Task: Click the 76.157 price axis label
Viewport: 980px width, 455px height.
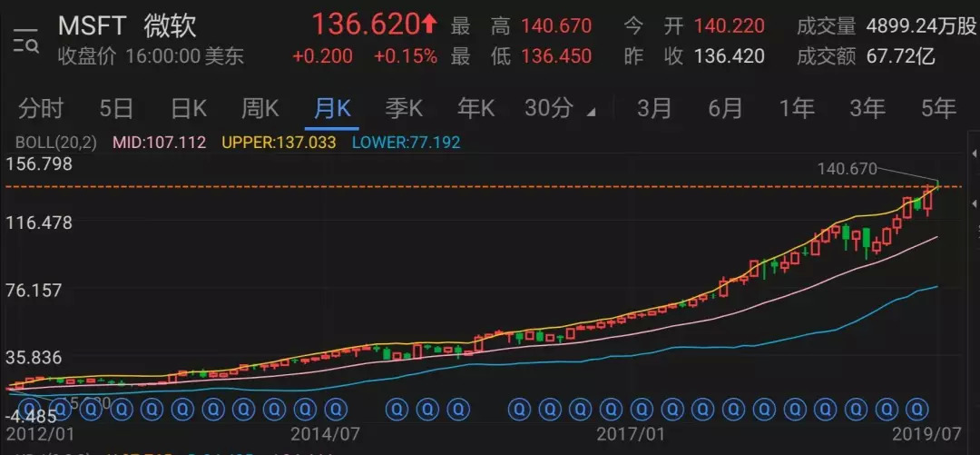Action: [35, 291]
